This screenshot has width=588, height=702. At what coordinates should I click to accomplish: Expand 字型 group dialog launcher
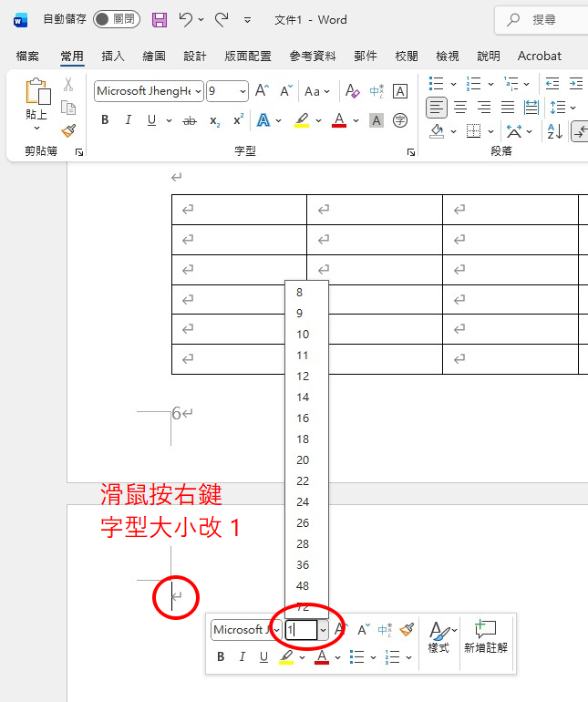[x=410, y=152]
